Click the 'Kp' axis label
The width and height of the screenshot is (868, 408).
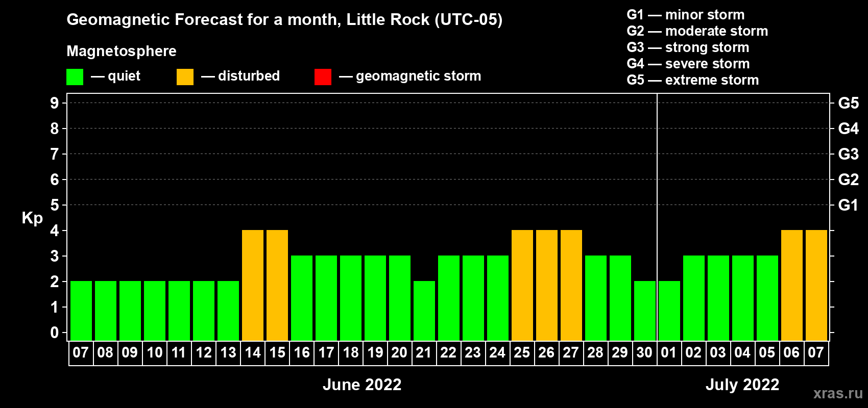pos(32,218)
